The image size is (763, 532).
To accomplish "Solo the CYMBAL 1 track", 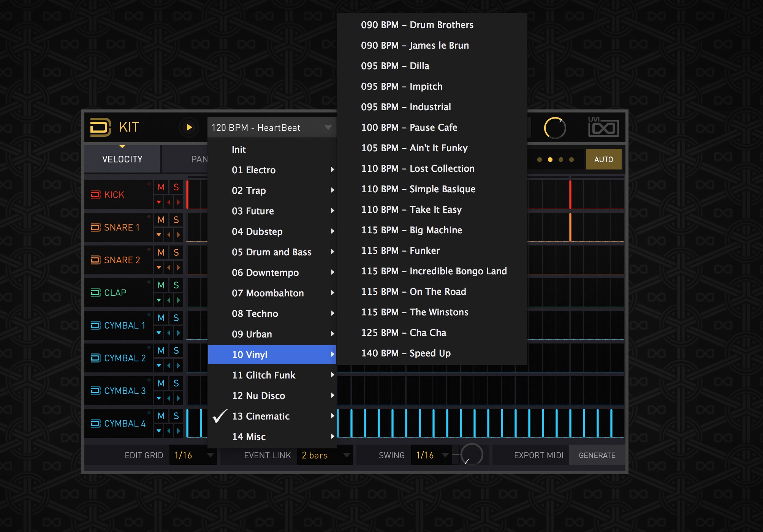I will pyautogui.click(x=176, y=318).
